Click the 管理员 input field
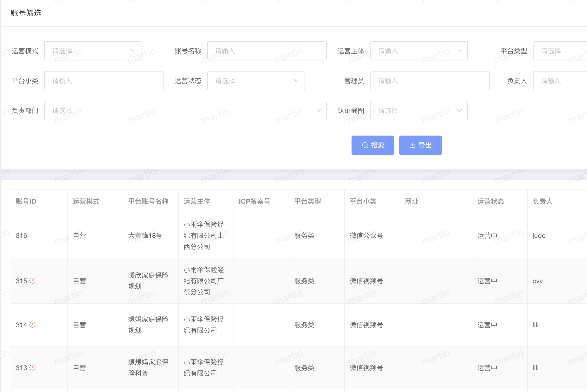This screenshot has width=587, height=392. (430, 81)
